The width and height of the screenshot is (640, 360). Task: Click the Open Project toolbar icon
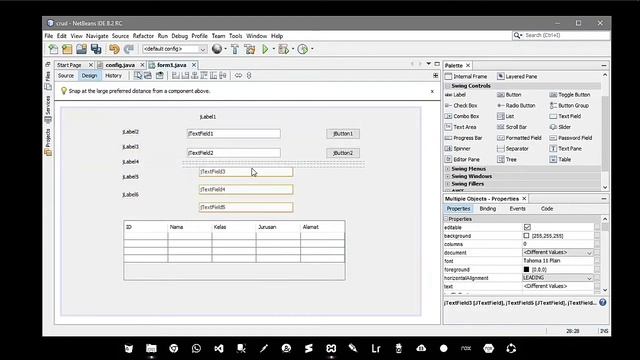[x=81, y=49]
